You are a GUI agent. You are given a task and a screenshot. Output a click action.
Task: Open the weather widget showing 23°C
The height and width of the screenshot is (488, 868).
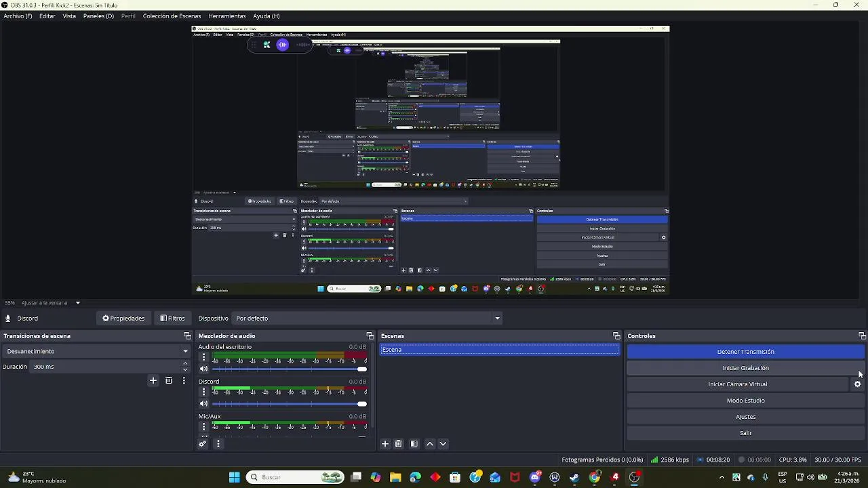tap(37, 477)
